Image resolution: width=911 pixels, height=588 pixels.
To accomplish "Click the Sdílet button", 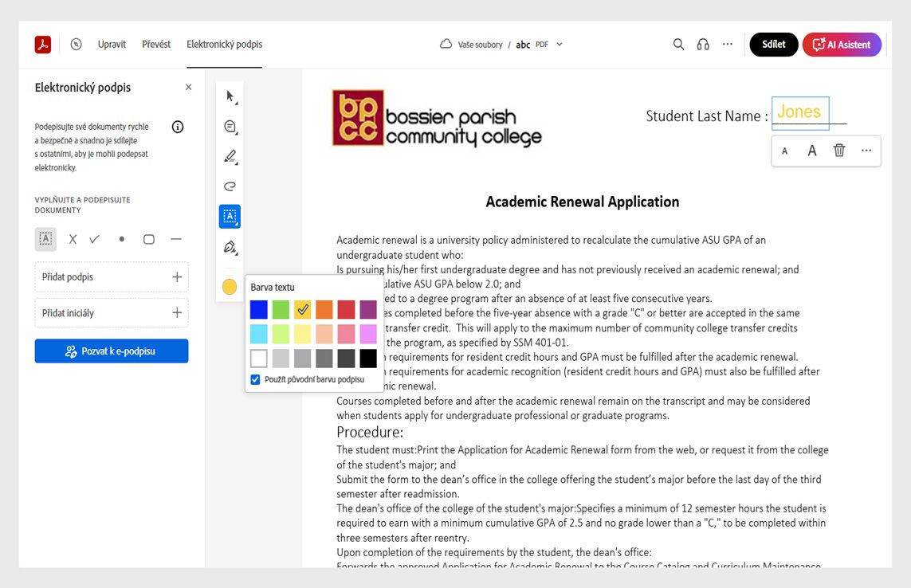I will point(773,45).
